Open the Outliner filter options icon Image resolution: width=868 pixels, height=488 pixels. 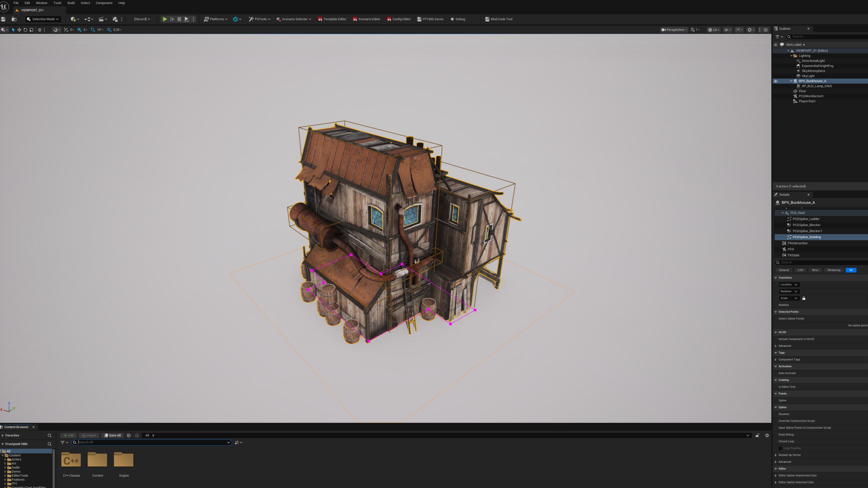pos(779,37)
